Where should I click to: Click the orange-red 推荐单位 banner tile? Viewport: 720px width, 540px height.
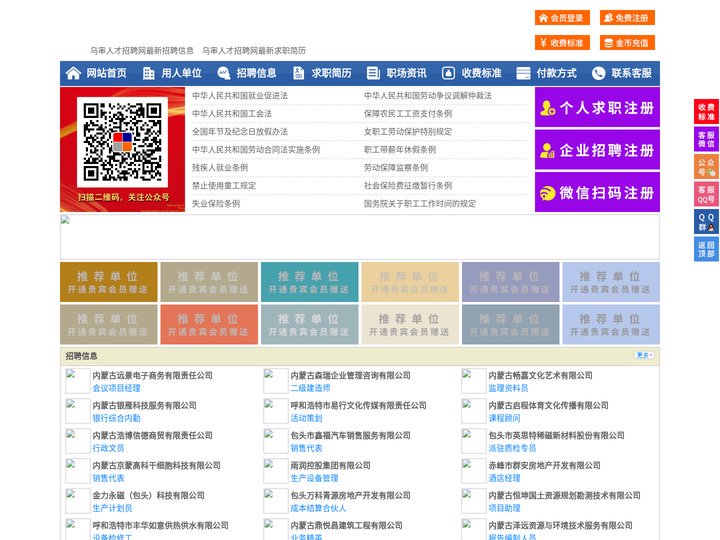click(x=209, y=324)
